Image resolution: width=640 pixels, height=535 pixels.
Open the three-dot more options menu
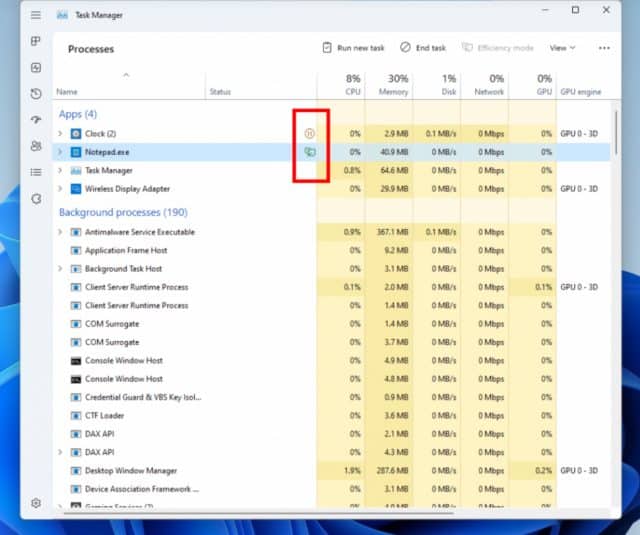(x=604, y=48)
